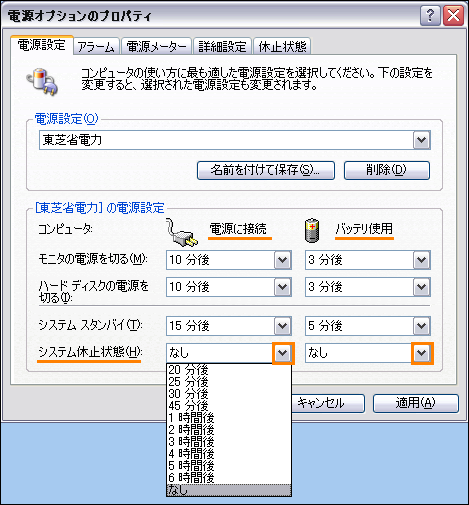469x505 pixels.
Task: Open the 休止状態 tab
Action: click(x=282, y=46)
